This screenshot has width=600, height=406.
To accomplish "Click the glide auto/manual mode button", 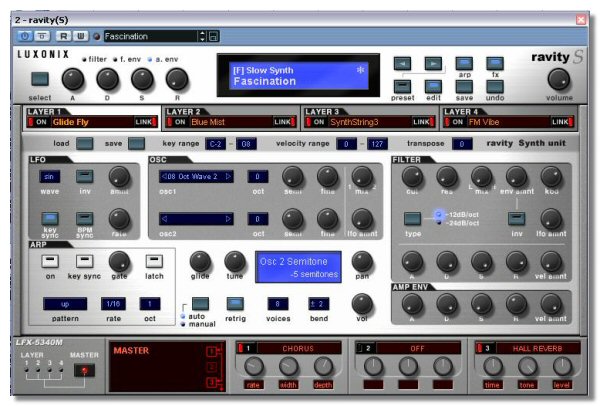I will point(200,304).
